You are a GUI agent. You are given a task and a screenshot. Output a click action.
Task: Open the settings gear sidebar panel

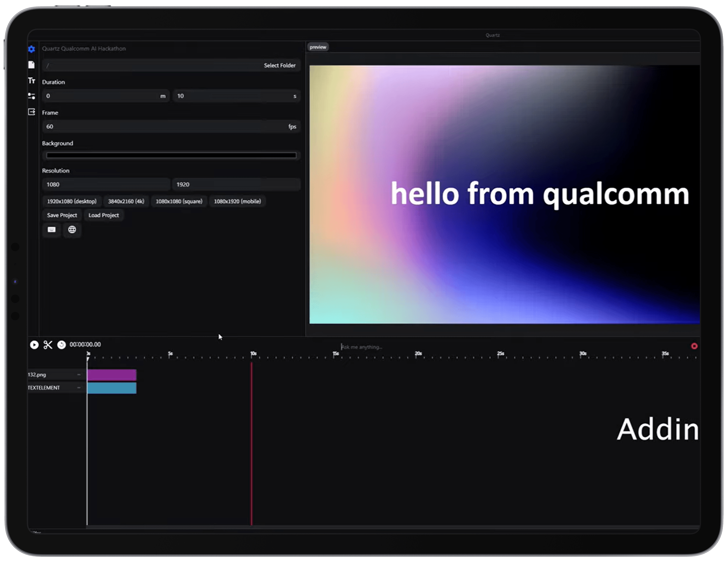click(x=32, y=49)
